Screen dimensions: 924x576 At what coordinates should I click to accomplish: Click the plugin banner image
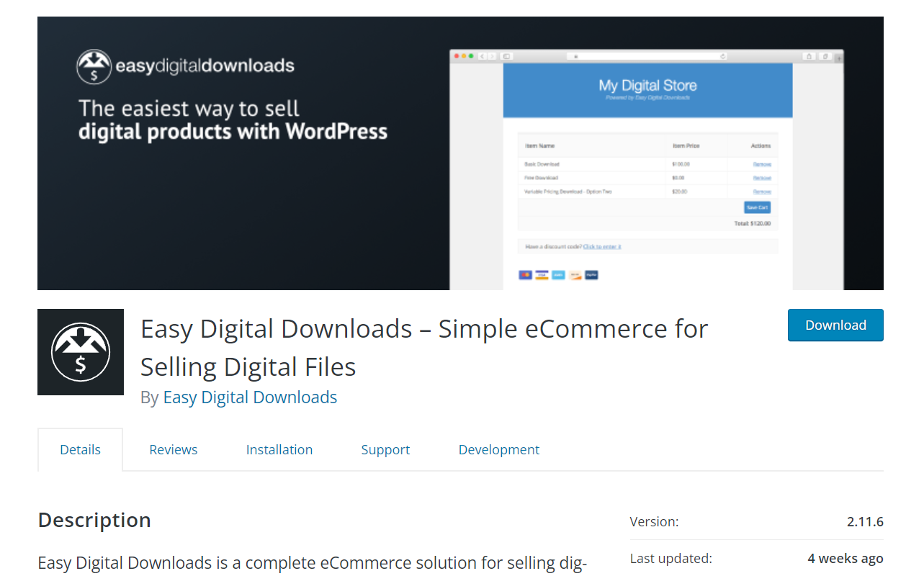(x=460, y=153)
